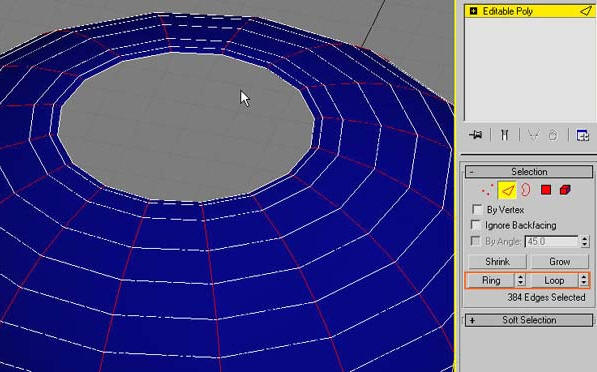Viewport: 597px width, 372px height.
Task: Toggle Show End Result icon
Action: 504,135
